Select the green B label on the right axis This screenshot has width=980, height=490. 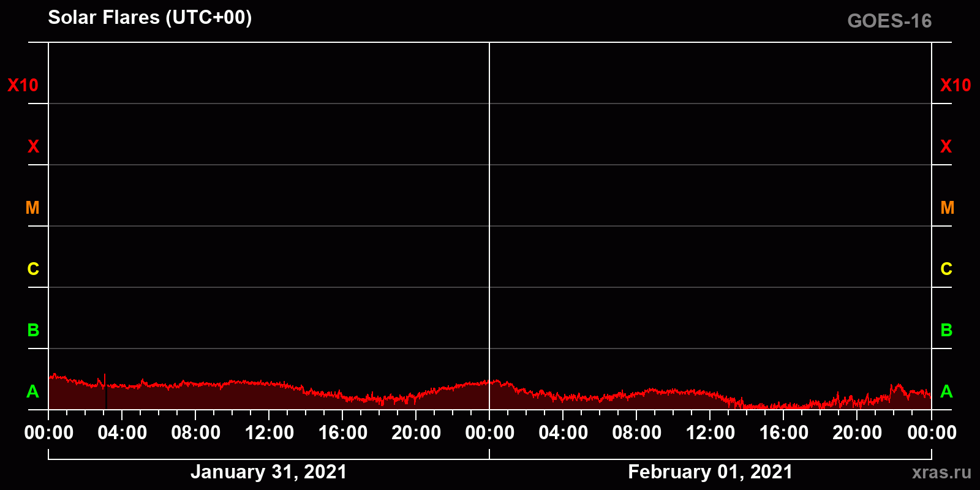point(946,330)
